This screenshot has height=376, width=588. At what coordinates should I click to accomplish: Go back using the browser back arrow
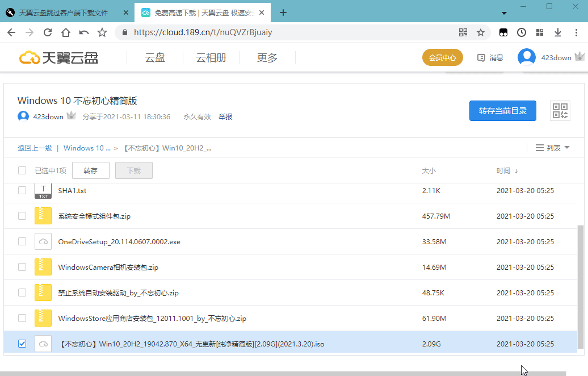click(11, 32)
